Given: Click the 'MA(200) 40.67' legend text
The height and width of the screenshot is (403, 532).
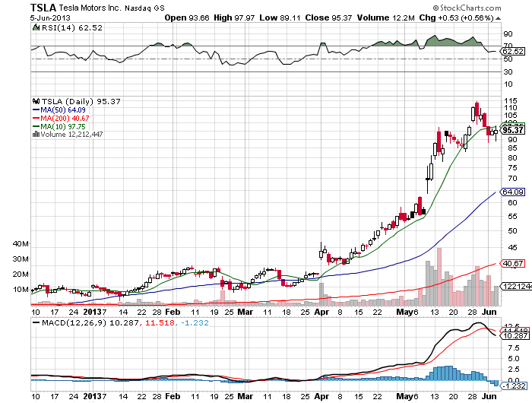Looking at the screenshot, I should [65, 118].
